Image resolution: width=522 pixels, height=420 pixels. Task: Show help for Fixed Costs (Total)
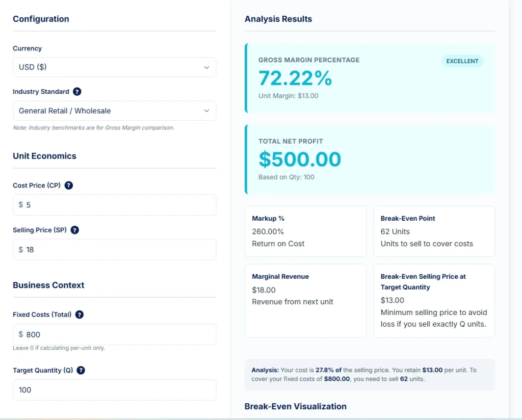(x=79, y=315)
